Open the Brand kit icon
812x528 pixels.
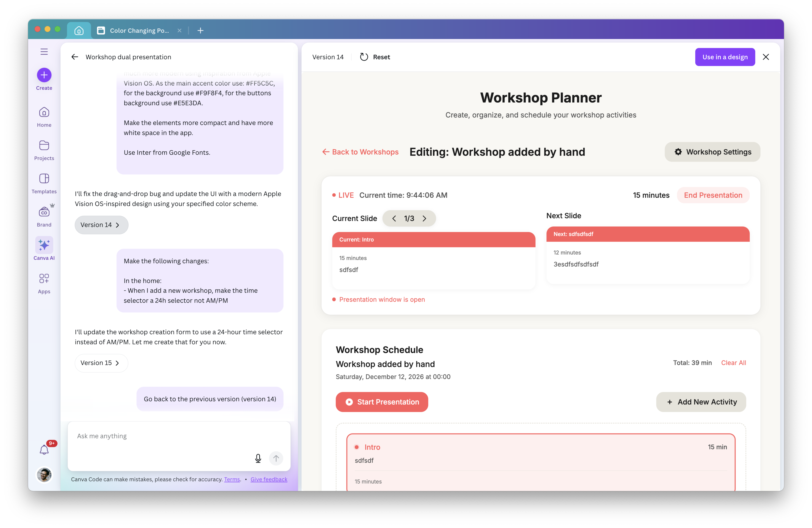(44, 212)
